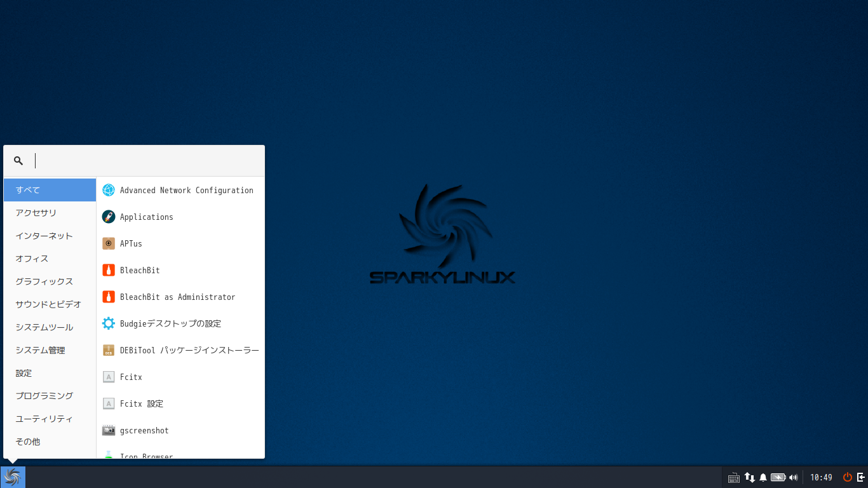Viewport: 868px width, 488px height.
Task: Click the Fcitx keyboard icon
Action: pos(109,377)
